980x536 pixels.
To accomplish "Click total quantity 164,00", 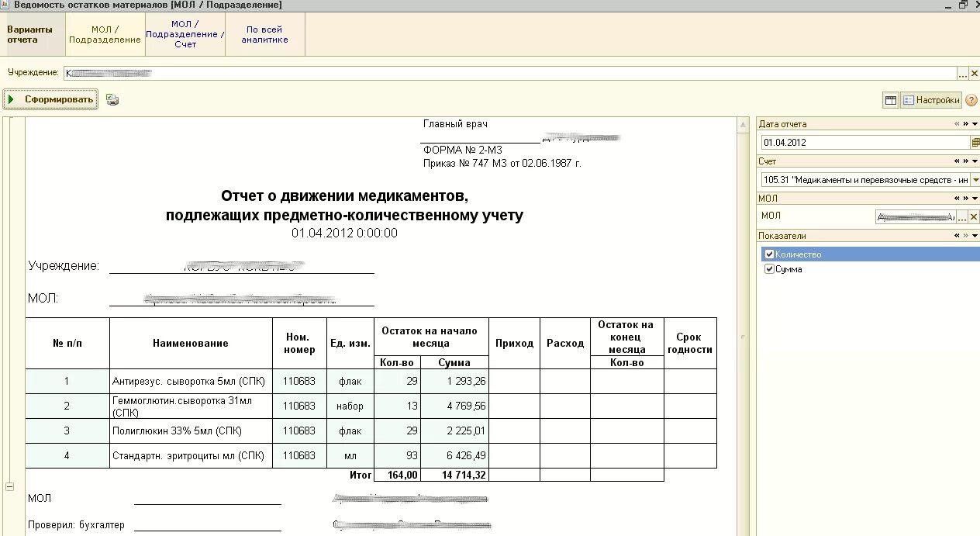I will point(397,475).
